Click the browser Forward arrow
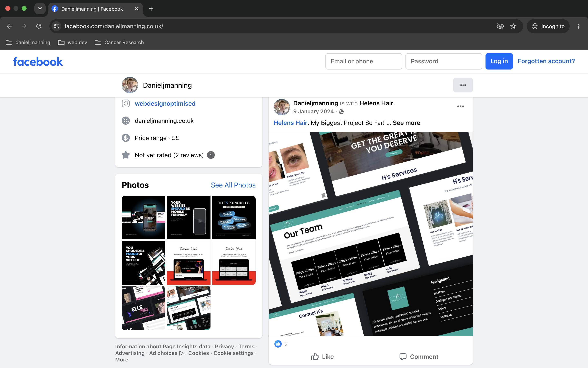Viewport: 588px width, 368px height. coord(24,26)
